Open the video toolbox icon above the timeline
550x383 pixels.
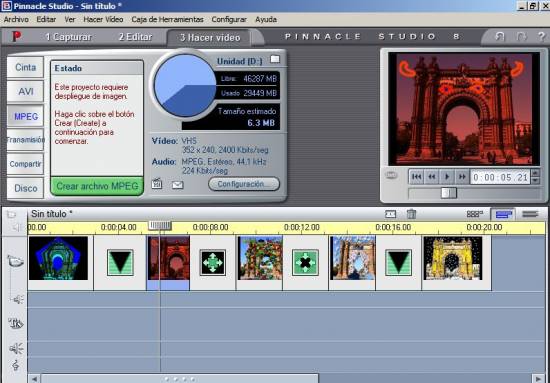(12, 214)
